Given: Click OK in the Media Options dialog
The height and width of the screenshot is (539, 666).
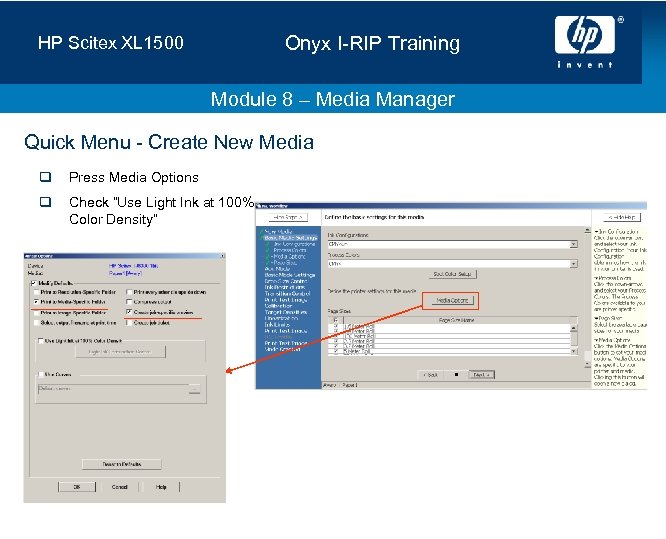Looking at the screenshot, I should pyautogui.click(x=77, y=487).
